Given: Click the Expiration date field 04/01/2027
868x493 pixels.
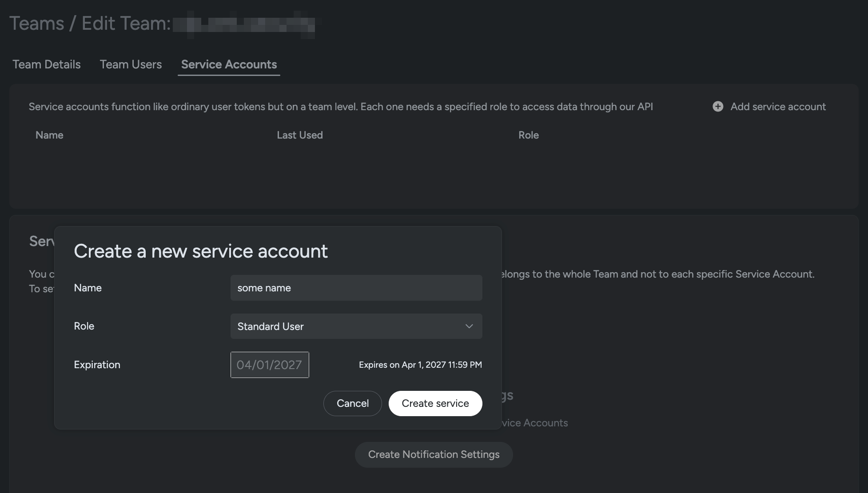Looking at the screenshot, I should point(269,365).
